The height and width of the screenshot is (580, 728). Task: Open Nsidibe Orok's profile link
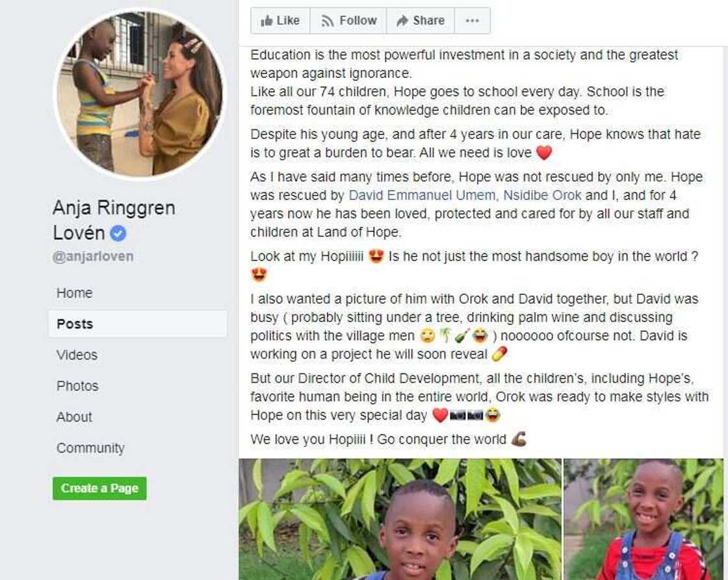pos(542,195)
